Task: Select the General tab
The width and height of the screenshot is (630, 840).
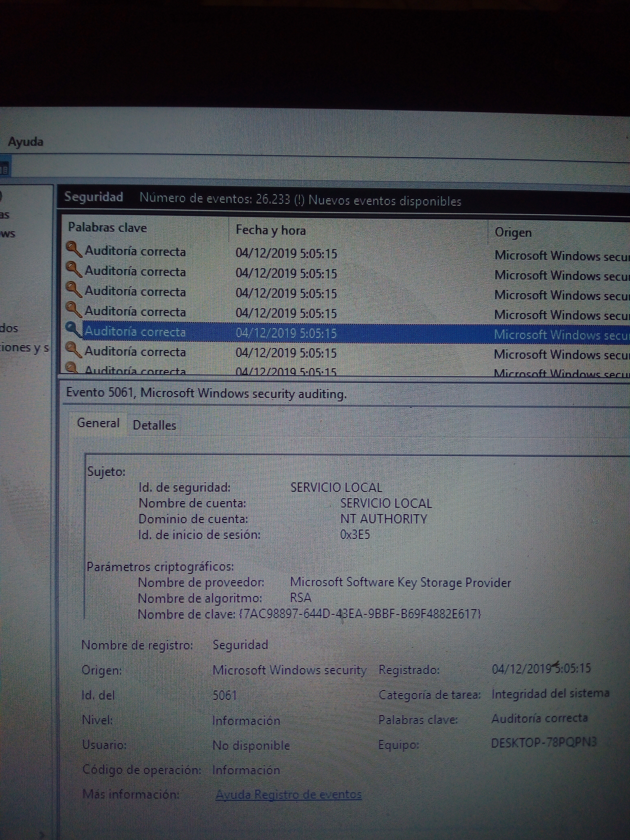Action: click(98, 423)
